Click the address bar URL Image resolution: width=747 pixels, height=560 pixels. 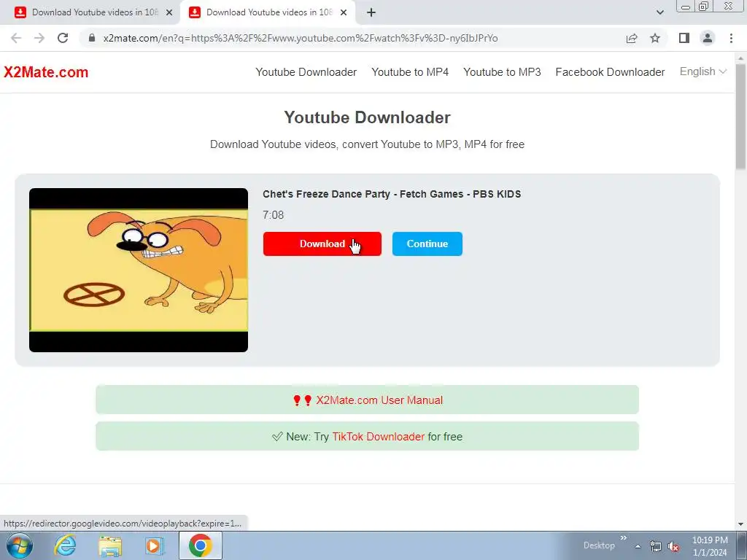(300, 38)
